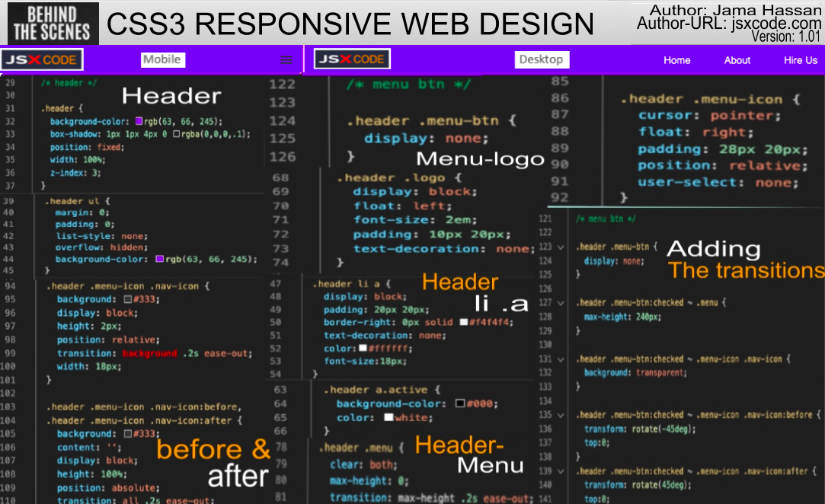Click the '.header li a {' selector line
This screenshot has height=504, width=825.
351,283
